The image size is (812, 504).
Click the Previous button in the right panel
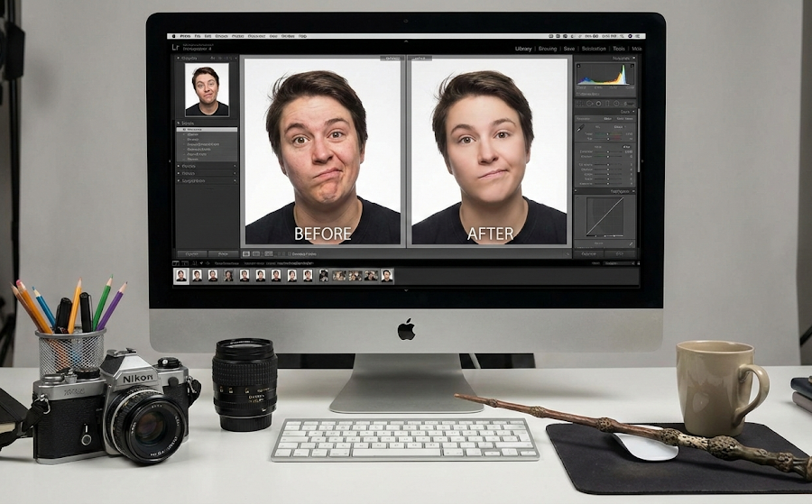[x=589, y=253]
